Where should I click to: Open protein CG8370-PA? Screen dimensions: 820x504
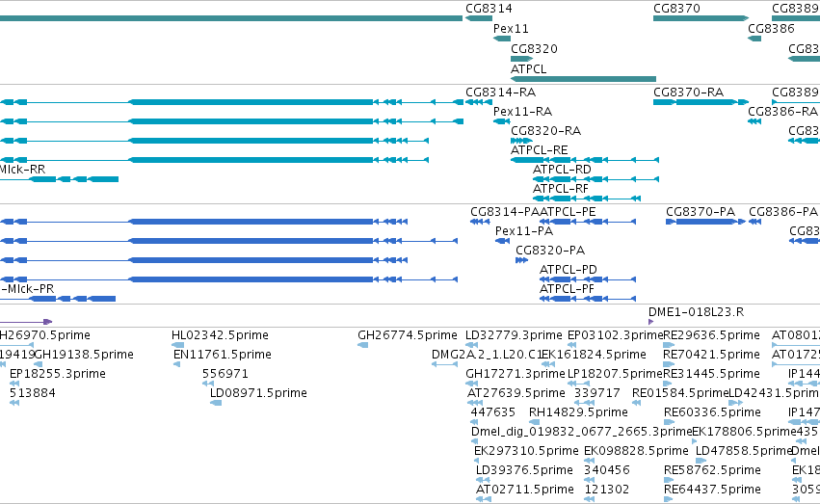pos(701,212)
